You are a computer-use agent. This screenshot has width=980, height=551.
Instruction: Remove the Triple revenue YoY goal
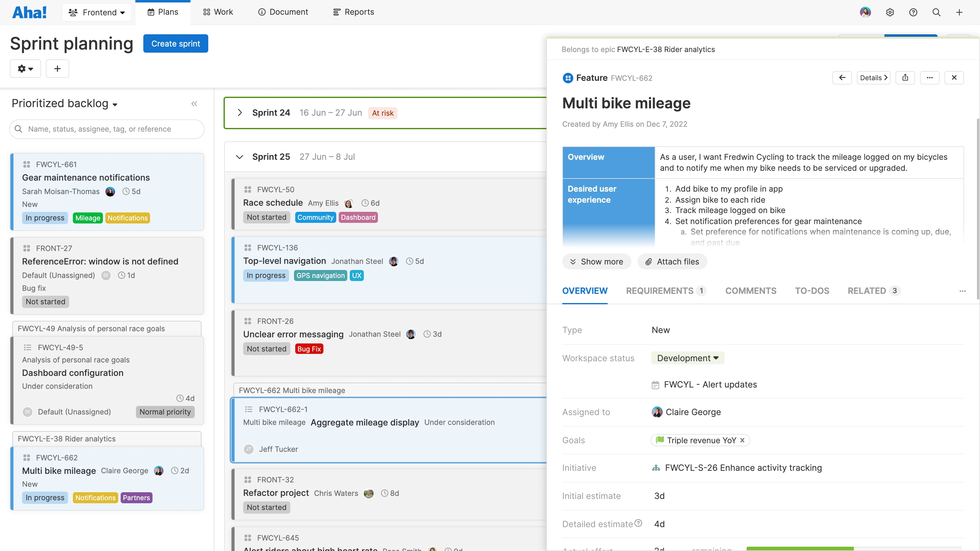point(742,440)
